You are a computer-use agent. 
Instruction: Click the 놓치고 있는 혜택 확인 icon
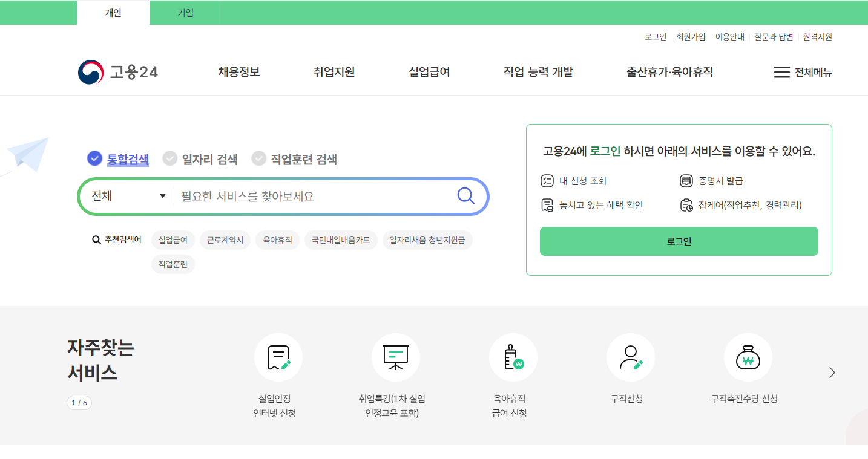pyautogui.click(x=547, y=205)
